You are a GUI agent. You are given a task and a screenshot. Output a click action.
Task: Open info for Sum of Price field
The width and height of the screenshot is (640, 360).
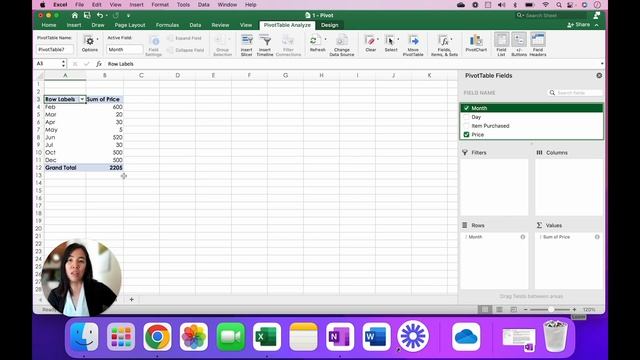pos(597,237)
